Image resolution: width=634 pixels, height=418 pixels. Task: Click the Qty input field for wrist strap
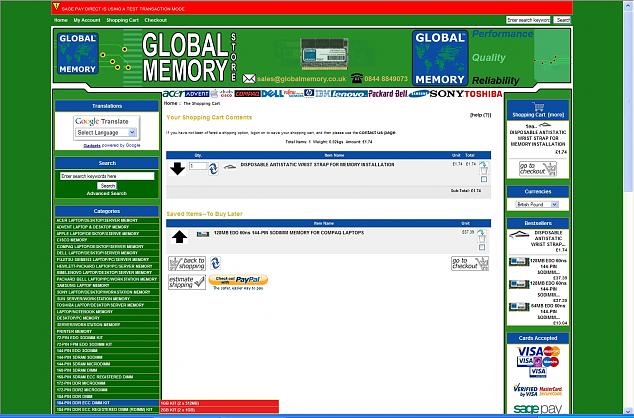199,166
